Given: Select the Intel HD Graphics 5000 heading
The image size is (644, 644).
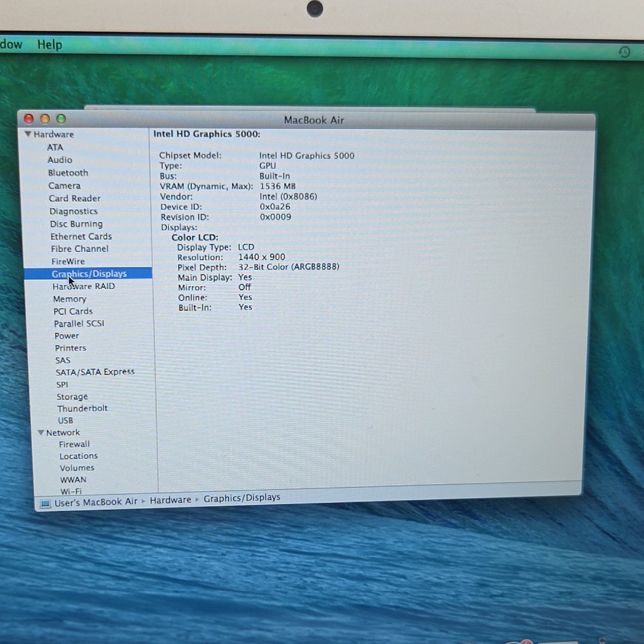Looking at the screenshot, I should pos(207,134).
